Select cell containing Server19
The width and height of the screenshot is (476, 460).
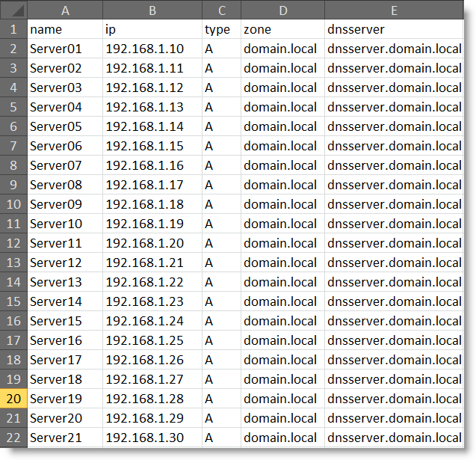coord(65,399)
